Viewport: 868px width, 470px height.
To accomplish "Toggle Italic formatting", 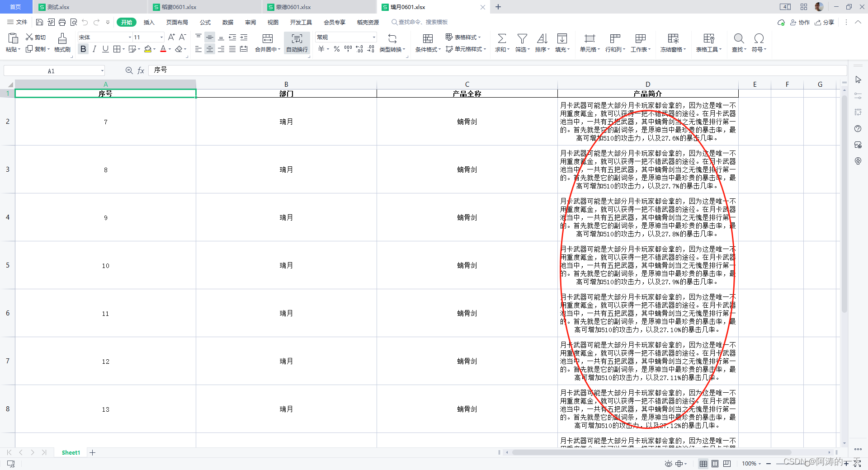I will pos(94,49).
